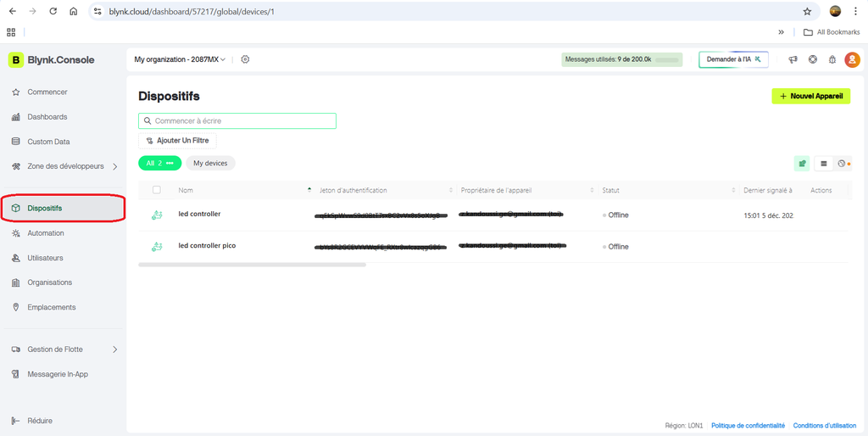Viewport: 868px width, 436px height.
Task: Click the Dashboards chart icon
Action: point(15,117)
